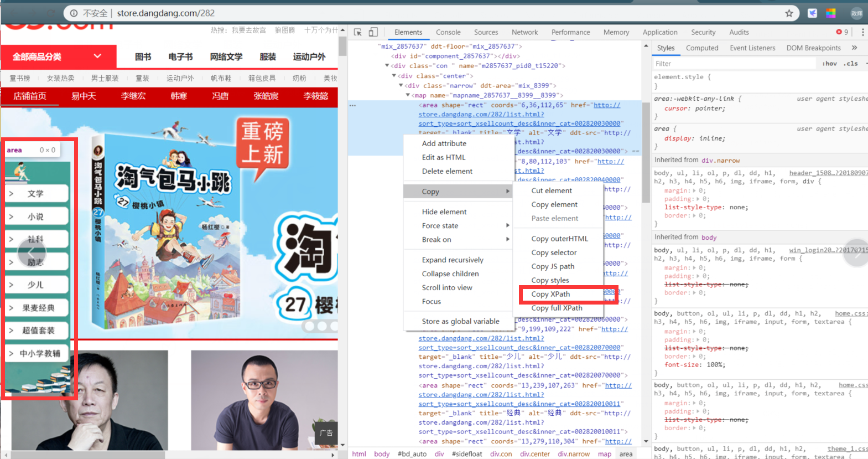Open the Memory tab

(x=616, y=32)
